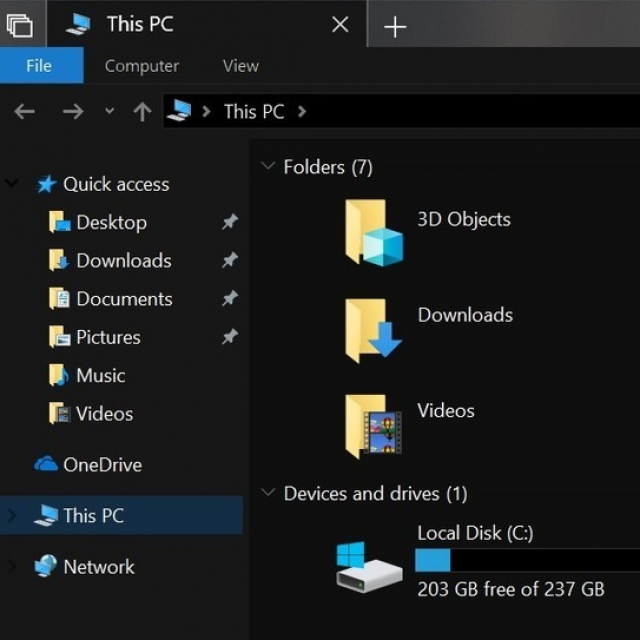Viewport: 640px width, 640px height.
Task: Select the Quick access star icon
Action: (47, 184)
